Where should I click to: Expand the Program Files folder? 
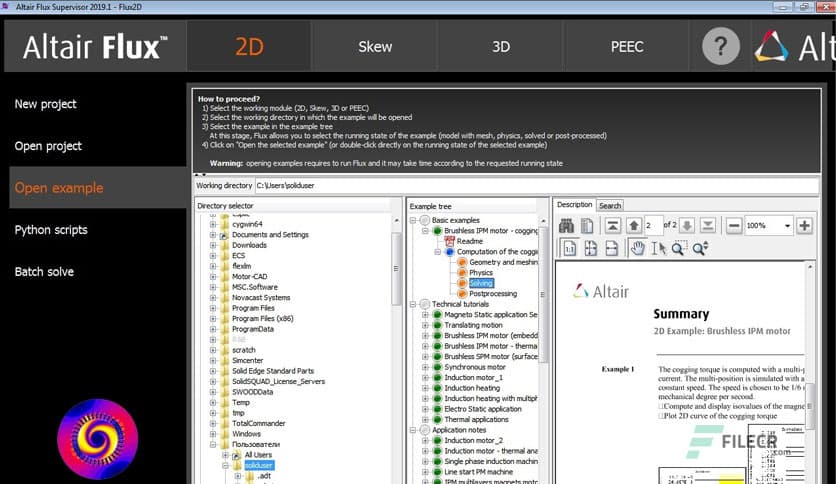[213, 308]
